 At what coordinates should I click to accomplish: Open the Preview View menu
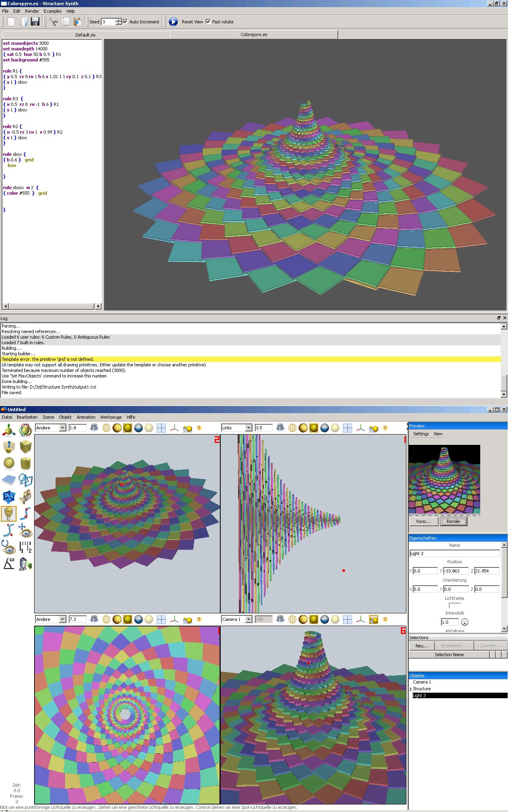438,434
